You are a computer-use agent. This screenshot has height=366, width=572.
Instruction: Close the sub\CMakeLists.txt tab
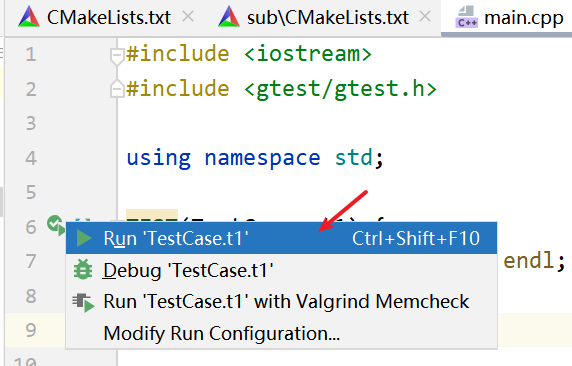tap(425, 16)
